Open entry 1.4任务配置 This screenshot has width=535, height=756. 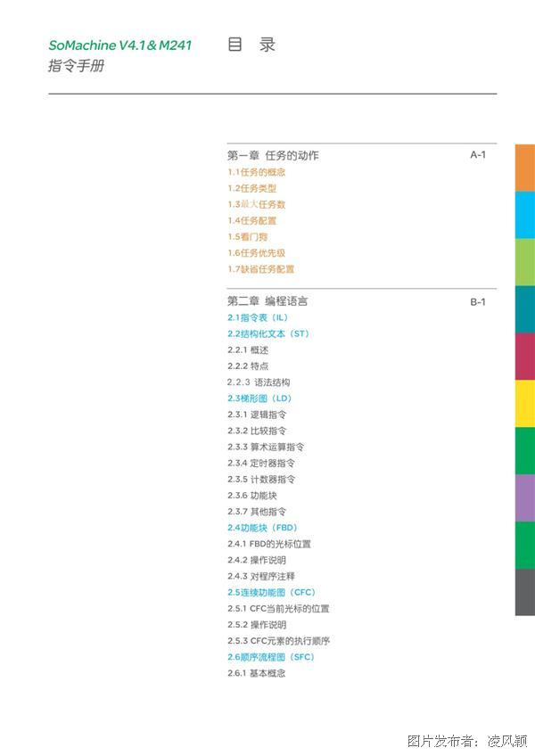pos(251,221)
